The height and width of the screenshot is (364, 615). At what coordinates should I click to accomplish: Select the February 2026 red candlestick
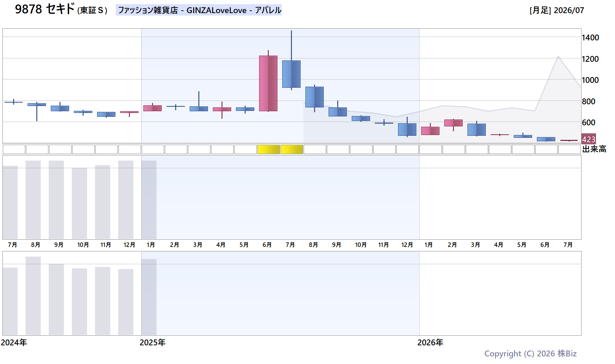[453, 123]
